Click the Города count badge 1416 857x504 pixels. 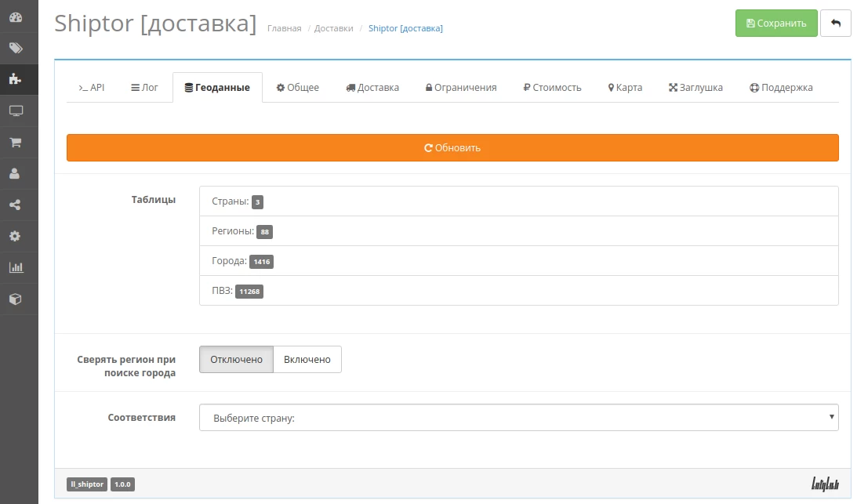(261, 262)
